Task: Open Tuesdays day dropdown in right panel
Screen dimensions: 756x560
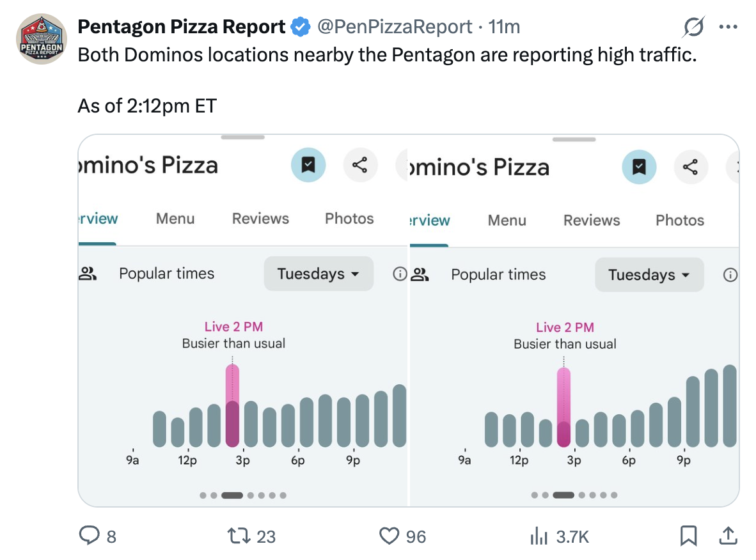Action: [x=649, y=275]
